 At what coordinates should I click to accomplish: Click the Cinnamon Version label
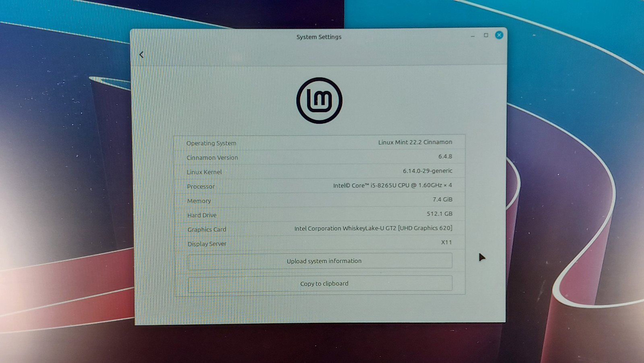coord(212,158)
